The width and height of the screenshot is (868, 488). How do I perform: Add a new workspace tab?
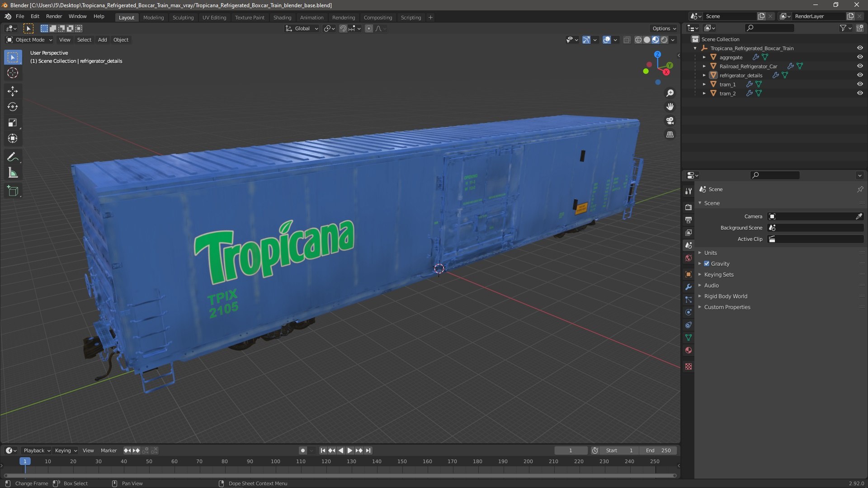click(430, 18)
